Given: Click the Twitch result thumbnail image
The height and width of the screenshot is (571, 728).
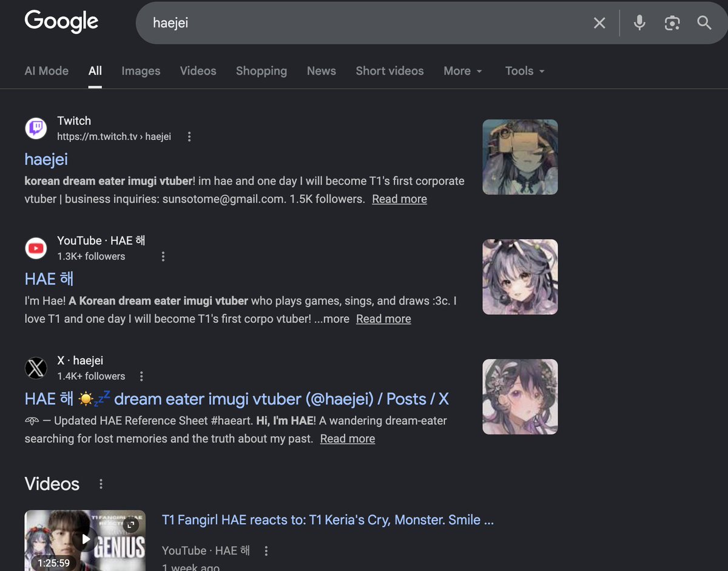Looking at the screenshot, I should (x=520, y=157).
